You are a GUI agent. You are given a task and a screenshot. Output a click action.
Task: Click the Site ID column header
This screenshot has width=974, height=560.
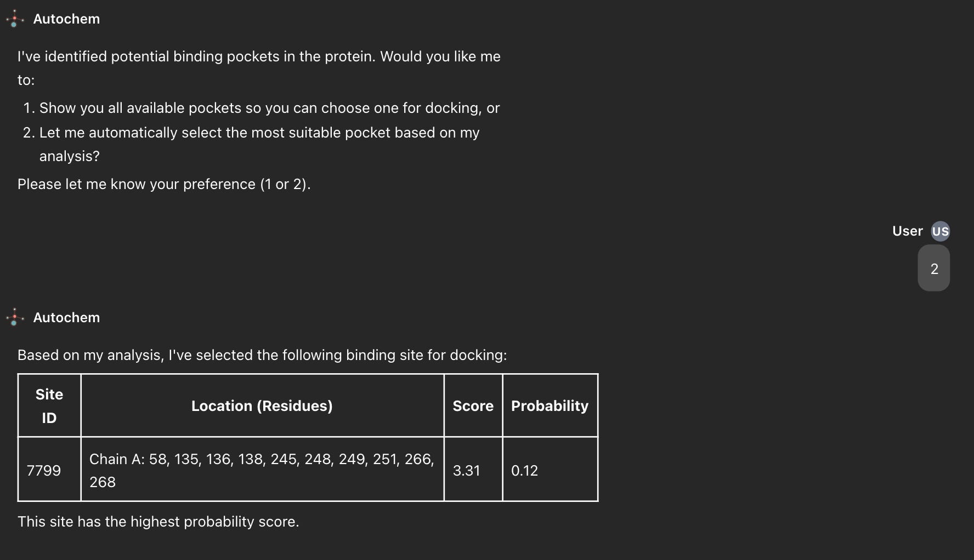pyautogui.click(x=49, y=406)
